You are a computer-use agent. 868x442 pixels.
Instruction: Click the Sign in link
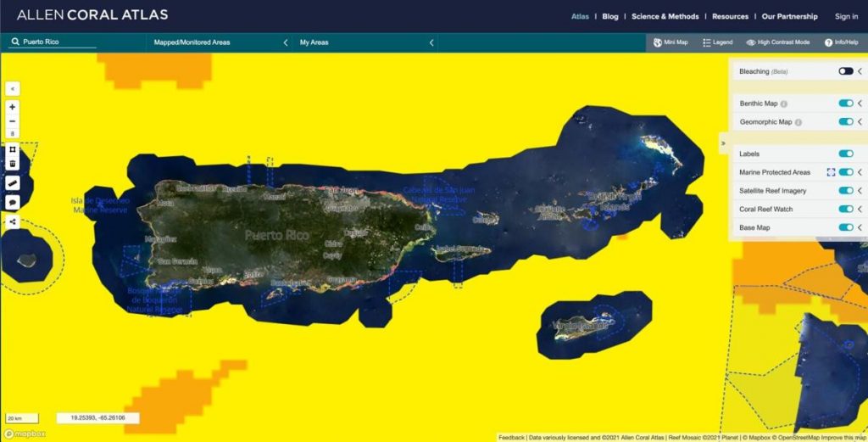click(846, 16)
